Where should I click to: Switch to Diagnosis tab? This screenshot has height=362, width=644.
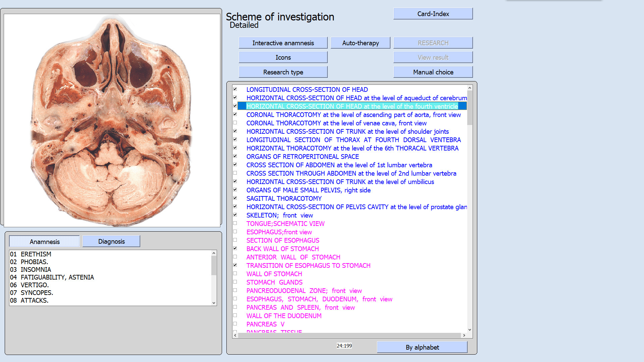(x=111, y=241)
